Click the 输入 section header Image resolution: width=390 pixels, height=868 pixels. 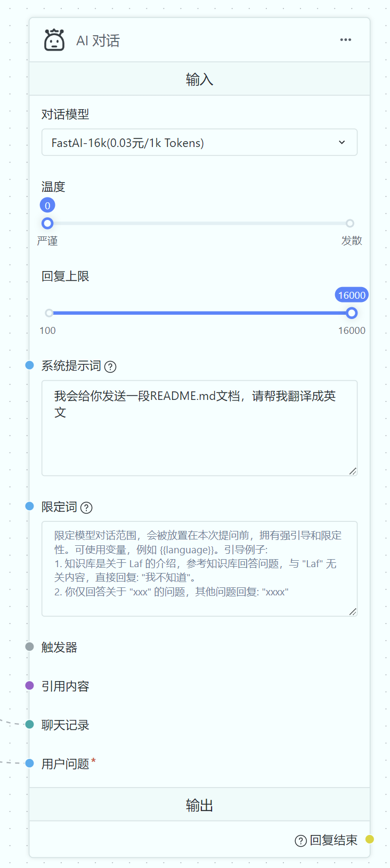tap(199, 79)
